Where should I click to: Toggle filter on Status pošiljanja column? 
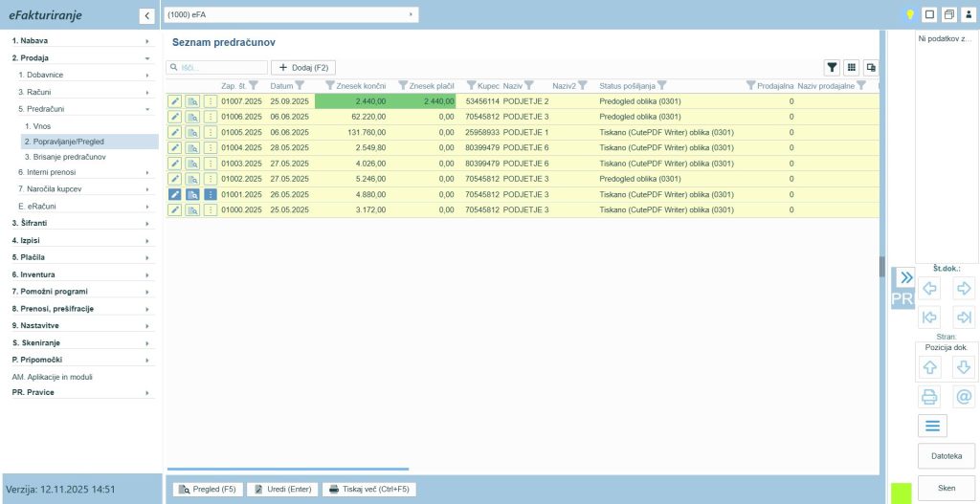click(x=662, y=86)
